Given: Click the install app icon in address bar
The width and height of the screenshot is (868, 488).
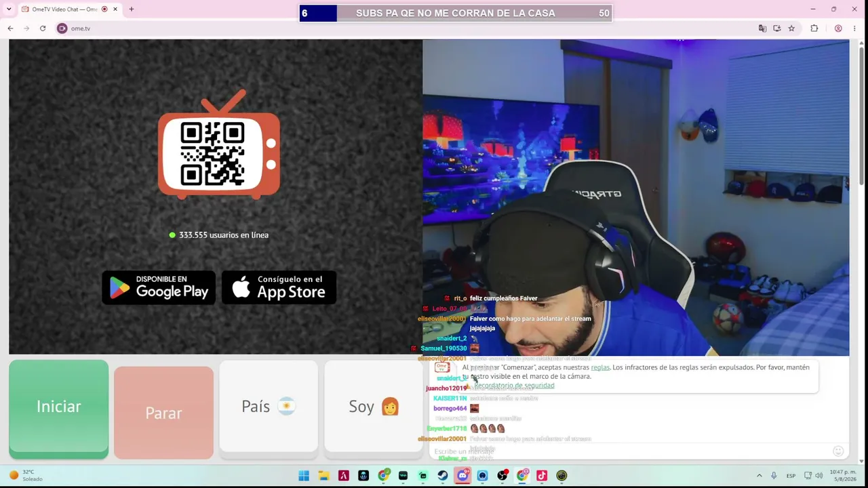Looking at the screenshot, I should click(x=777, y=28).
